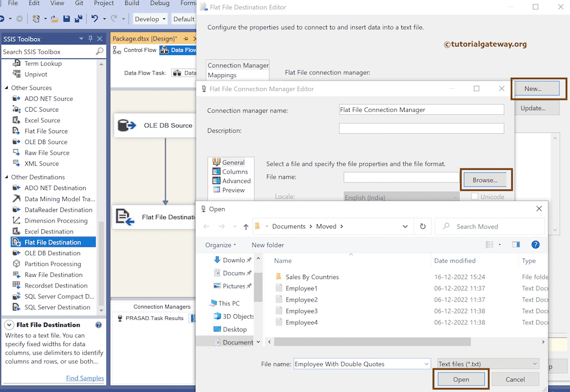
Task: Click the Refresh icon in the Open dialog
Action: pyautogui.click(x=421, y=226)
